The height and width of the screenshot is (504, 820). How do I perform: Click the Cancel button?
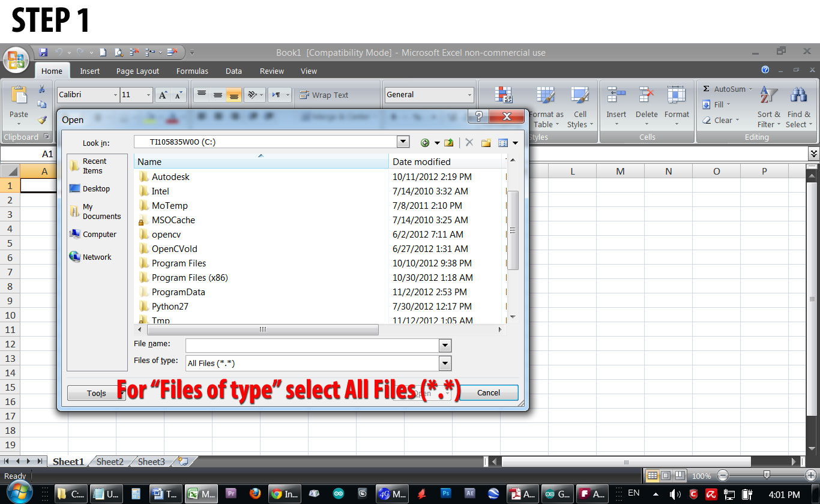[489, 392]
